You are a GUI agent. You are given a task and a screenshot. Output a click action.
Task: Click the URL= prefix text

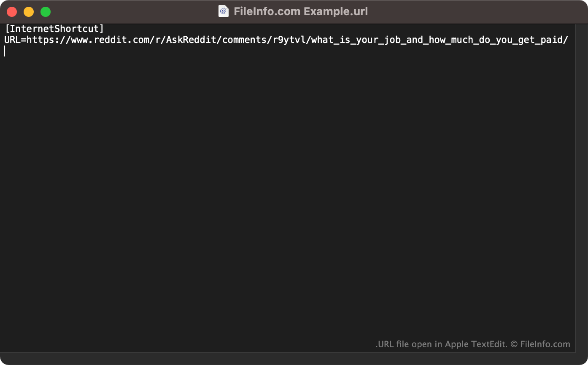[x=13, y=40]
